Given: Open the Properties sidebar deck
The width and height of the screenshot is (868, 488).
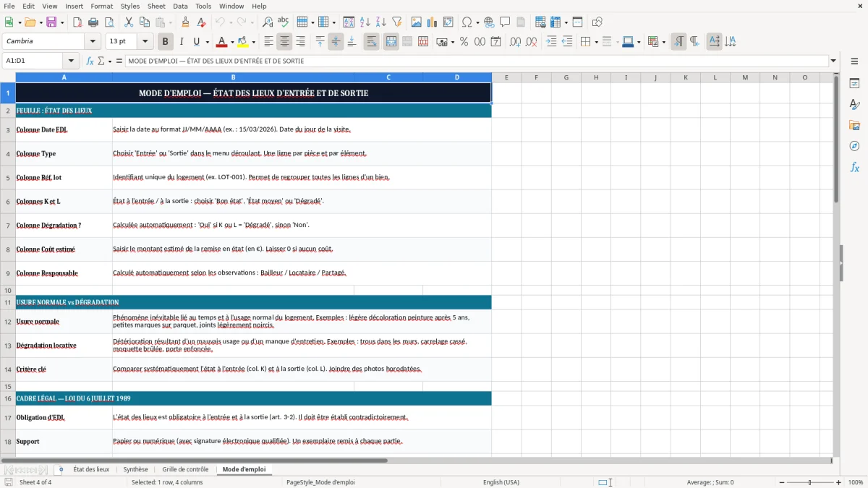Looking at the screenshot, I should click(854, 83).
